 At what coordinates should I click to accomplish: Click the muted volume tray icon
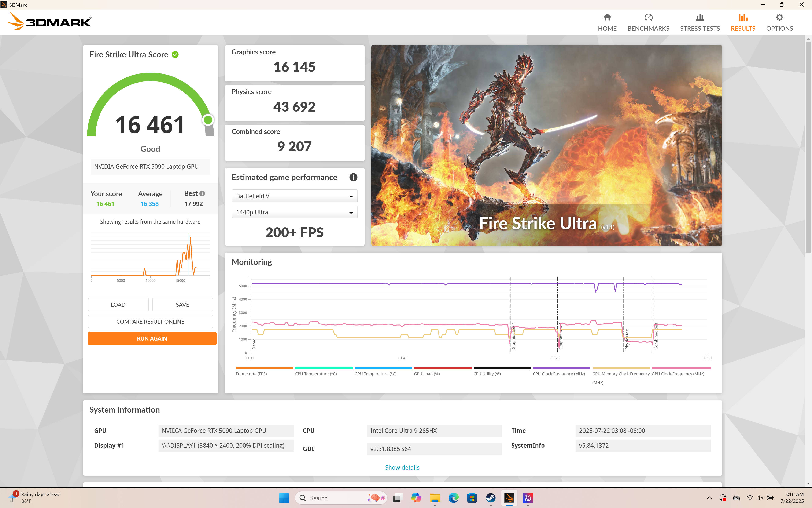[760, 498]
